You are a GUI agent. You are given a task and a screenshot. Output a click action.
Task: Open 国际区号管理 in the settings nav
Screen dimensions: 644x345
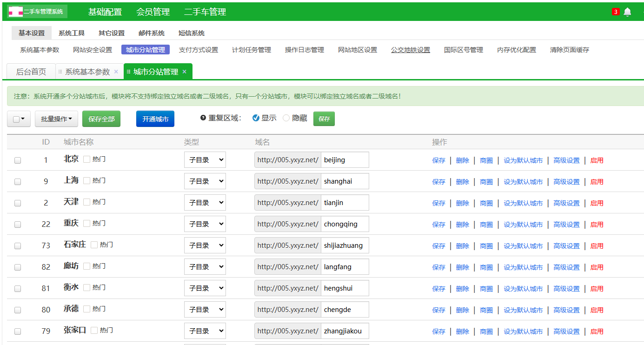464,50
